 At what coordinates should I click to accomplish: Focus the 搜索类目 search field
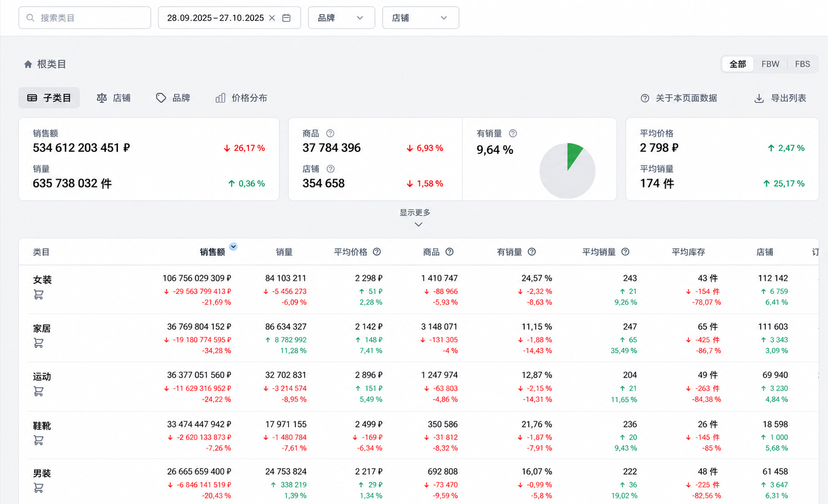coord(85,18)
